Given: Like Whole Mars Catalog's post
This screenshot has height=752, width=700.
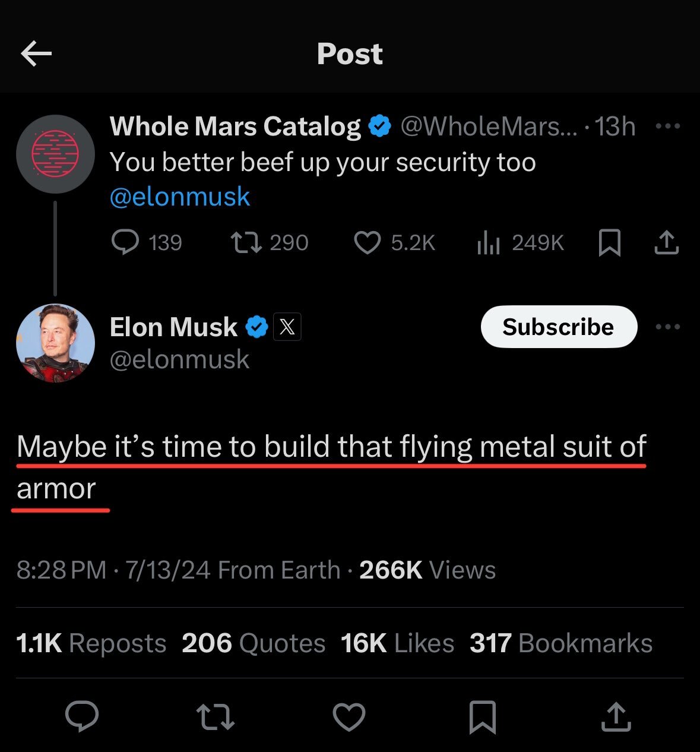Looking at the screenshot, I should click(x=369, y=242).
